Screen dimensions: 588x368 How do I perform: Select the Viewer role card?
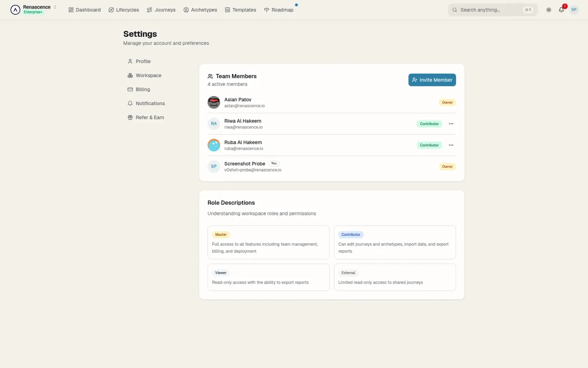pyautogui.click(x=268, y=277)
